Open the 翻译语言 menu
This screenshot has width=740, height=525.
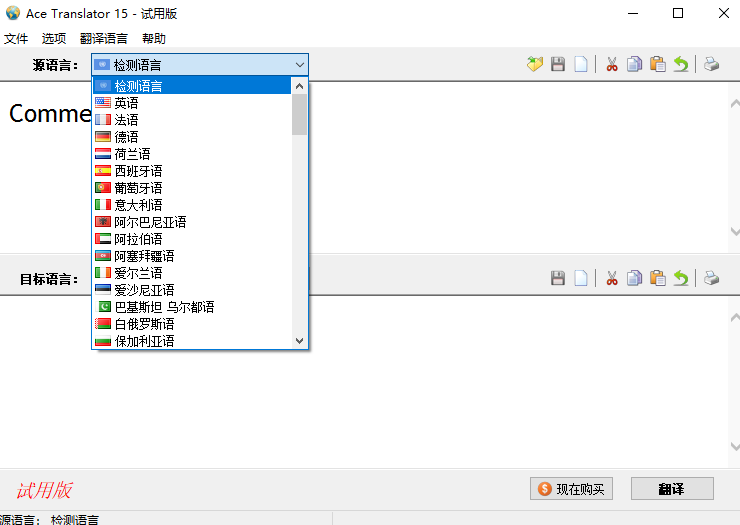104,39
